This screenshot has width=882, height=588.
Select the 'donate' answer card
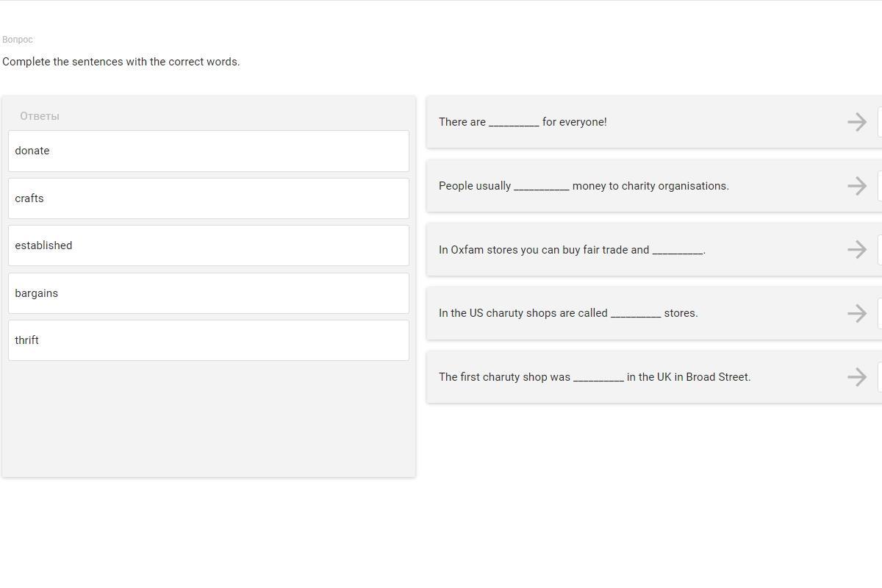pyautogui.click(x=209, y=151)
